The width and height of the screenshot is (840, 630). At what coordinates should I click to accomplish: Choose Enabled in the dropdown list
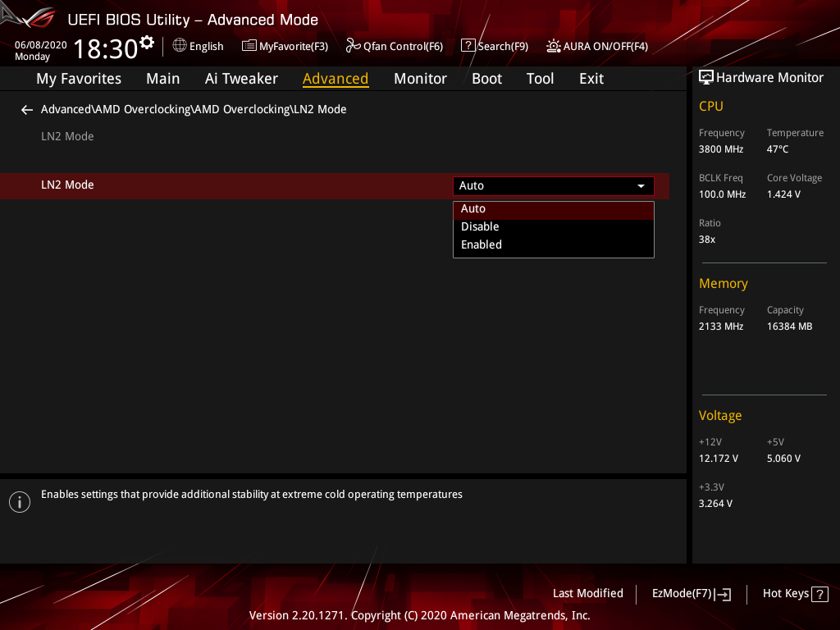tap(554, 244)
